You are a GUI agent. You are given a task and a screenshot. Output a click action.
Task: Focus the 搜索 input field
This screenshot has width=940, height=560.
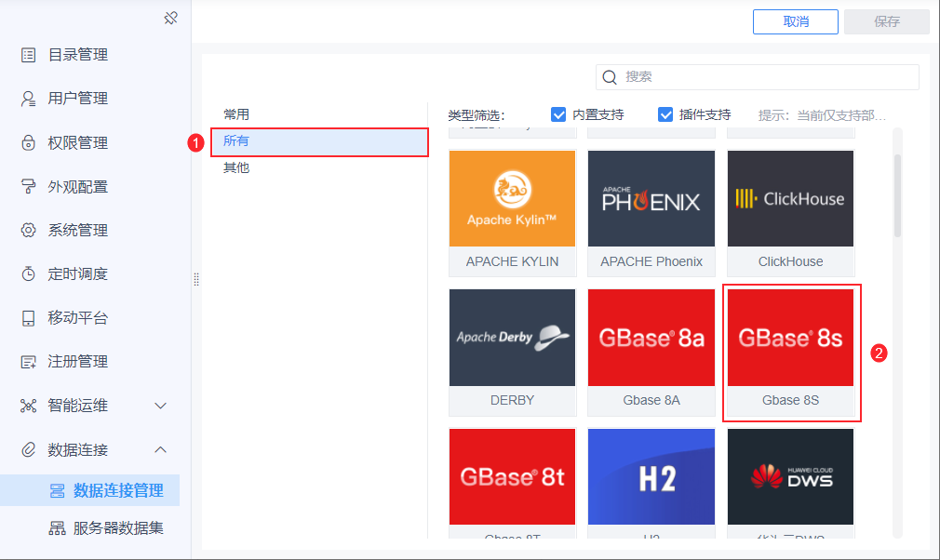[758, 77]
